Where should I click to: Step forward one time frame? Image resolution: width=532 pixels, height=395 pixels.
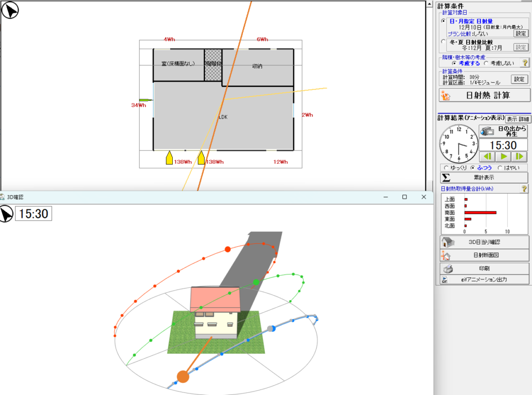[519, 157]
